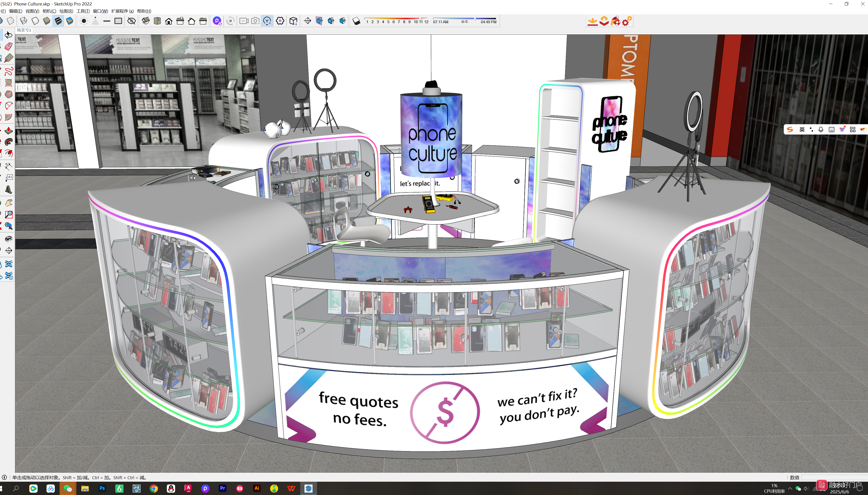Toggle endpoints dotted-circle style icon
This screenshot has height=495, width=868.
tap(84, 21)
